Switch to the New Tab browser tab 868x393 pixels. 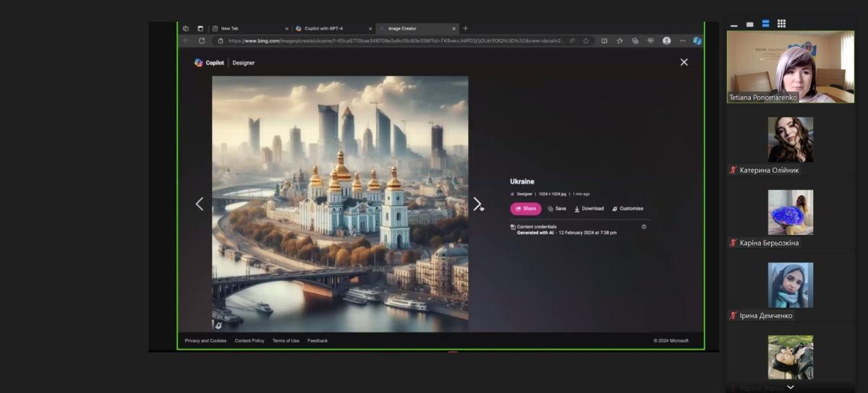[x=230, y=28]
